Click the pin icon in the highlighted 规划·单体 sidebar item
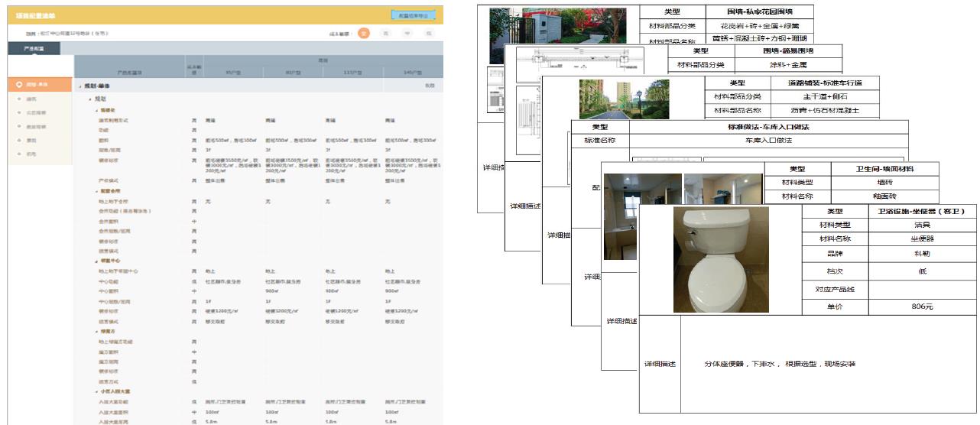 [x=18, y=85]
